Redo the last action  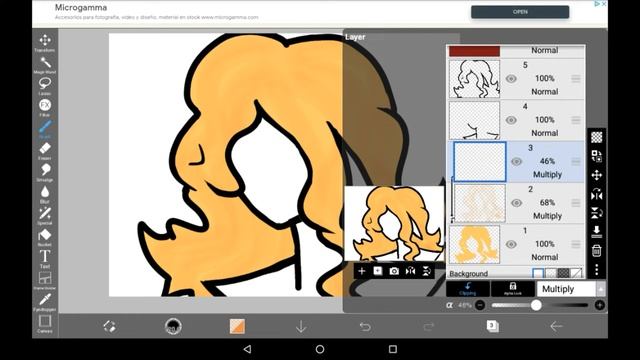pos(429,327)
